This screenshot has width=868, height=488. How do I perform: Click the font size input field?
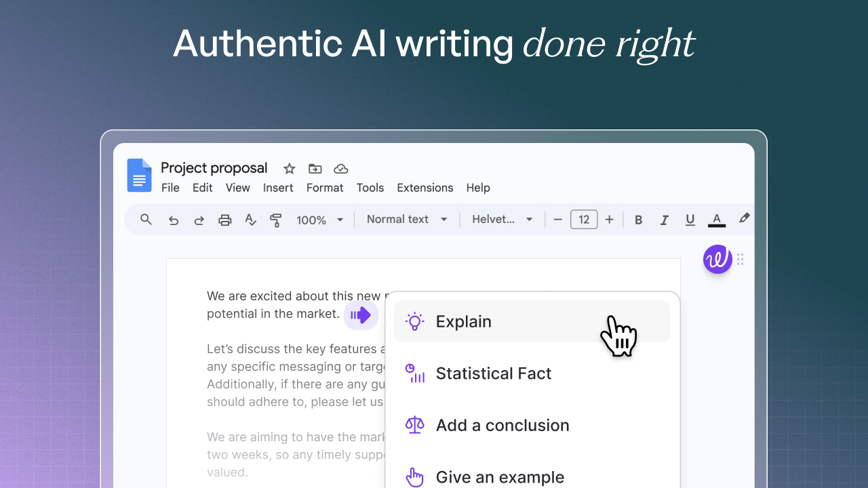pyautogui.click(x=583, y=219)
